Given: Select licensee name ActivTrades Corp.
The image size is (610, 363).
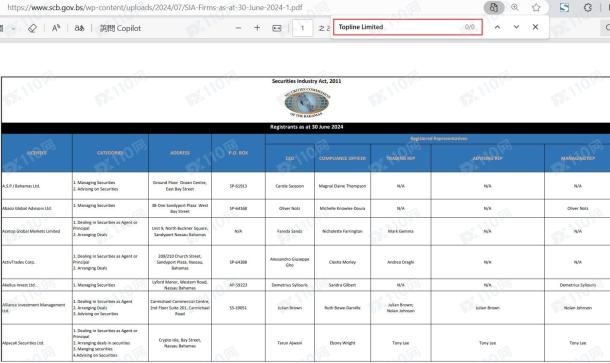Looking at the screenshot, I should [x=19, y=262].
